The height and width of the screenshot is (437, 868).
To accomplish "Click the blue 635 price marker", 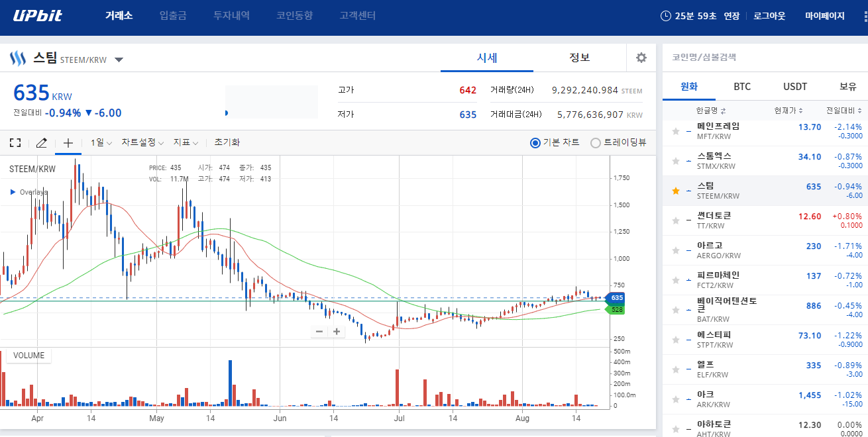I will [x=616, y=298].
